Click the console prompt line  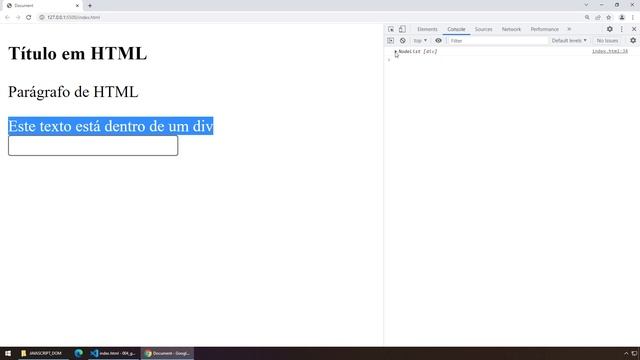pos(512,60)
